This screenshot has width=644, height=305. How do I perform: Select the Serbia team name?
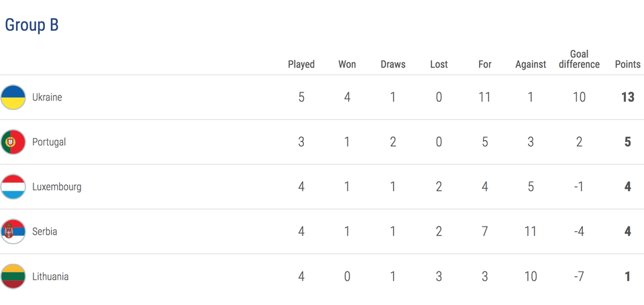44,232
